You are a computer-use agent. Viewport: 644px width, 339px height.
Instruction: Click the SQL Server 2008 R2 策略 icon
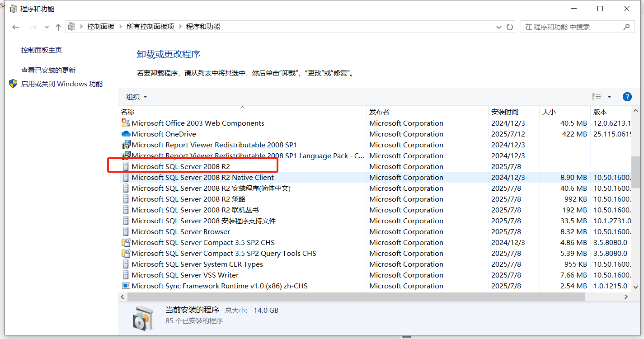126,199
